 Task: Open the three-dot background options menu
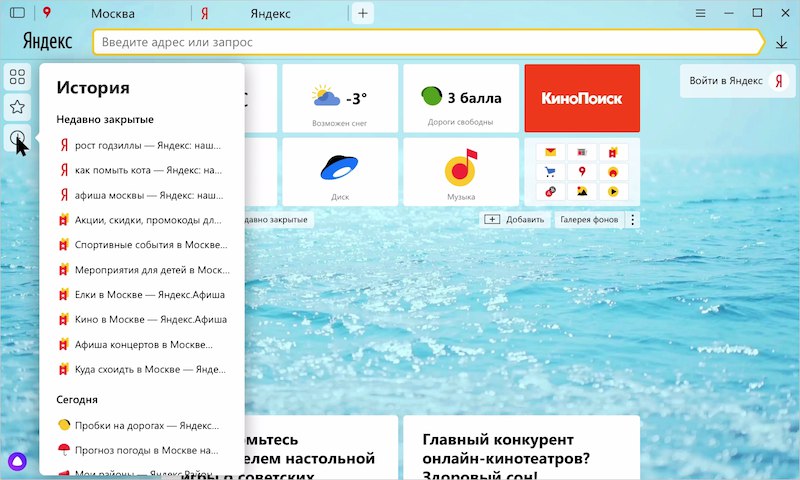click(x=633, y=220)
